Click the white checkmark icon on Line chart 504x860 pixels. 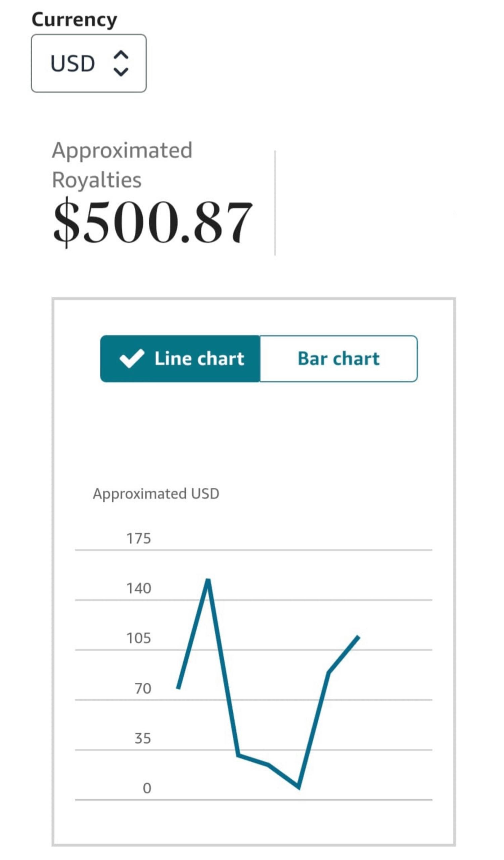click(132, 359)
